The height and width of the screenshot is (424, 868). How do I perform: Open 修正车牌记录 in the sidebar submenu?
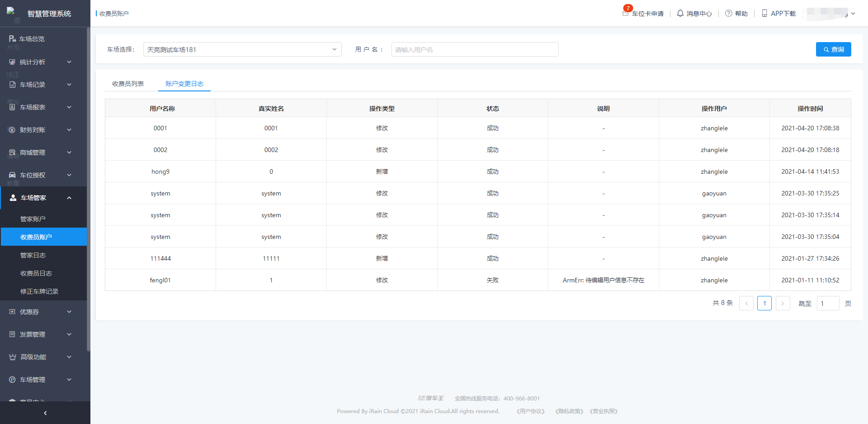tap(39, 291)
